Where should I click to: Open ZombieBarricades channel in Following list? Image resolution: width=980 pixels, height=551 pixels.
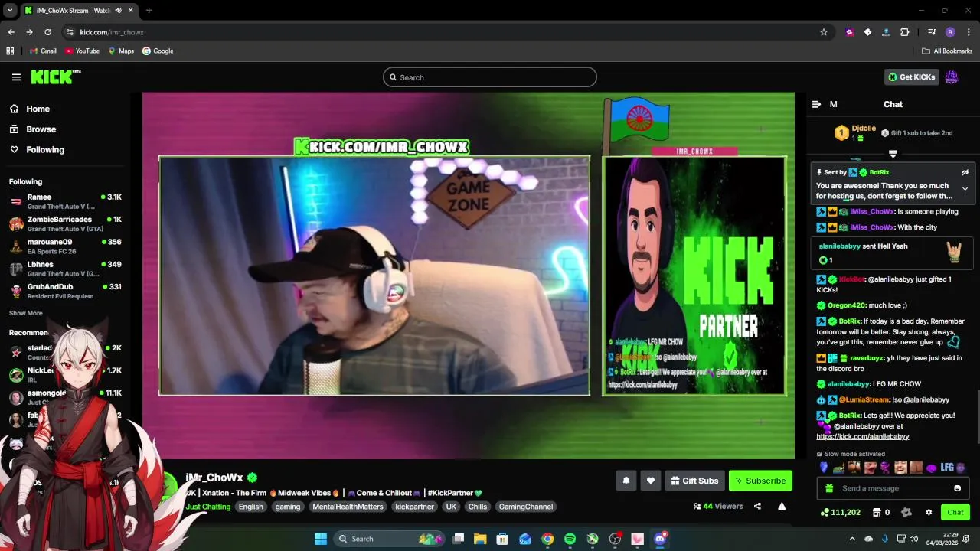pos(65,223)
